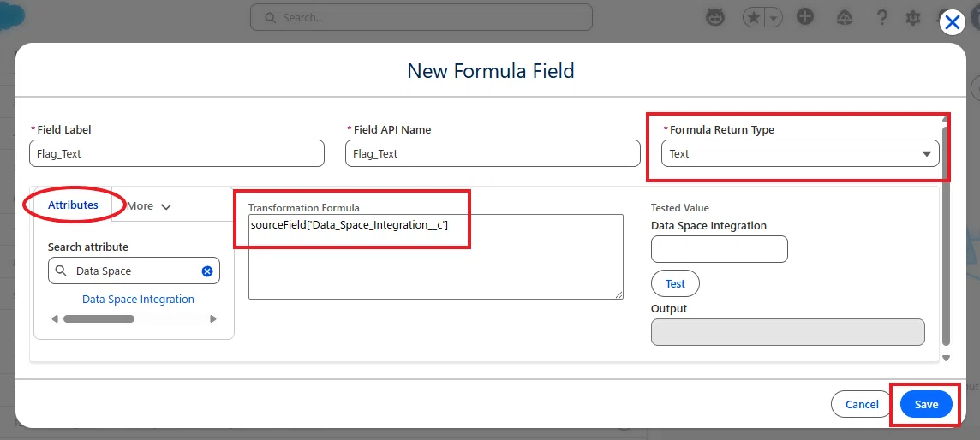Close the modal with the X icon
This screenshot has width=980, height=440.
click(x=952, y=23)
